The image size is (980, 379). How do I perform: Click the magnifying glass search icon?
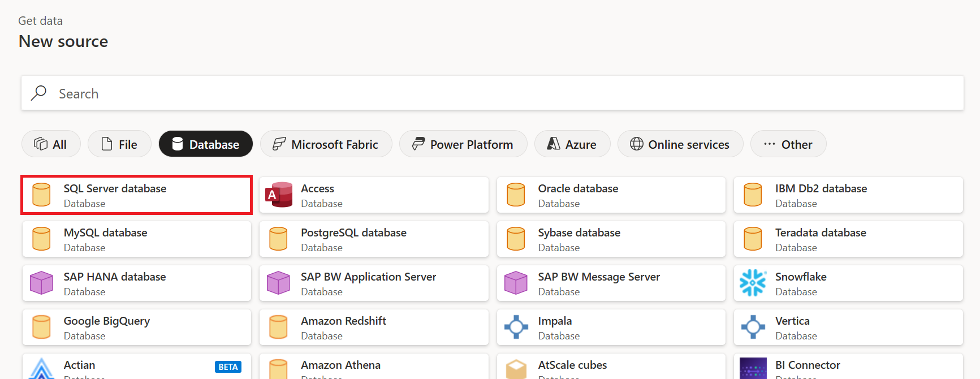[38, 93]
